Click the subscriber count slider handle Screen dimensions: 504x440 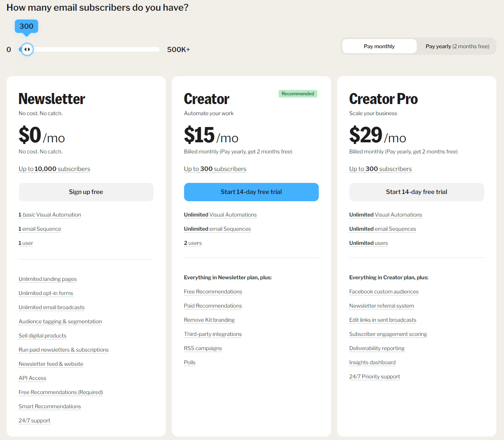coord(27,49)
